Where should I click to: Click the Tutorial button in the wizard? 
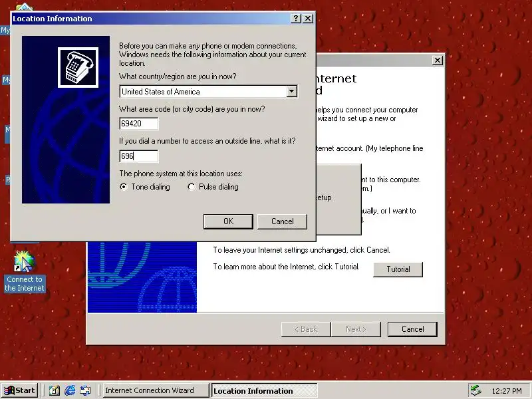click(x=398, y=269)
